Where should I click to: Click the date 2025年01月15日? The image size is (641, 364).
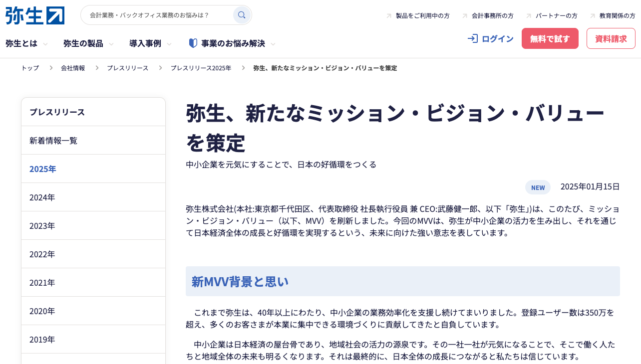[x=590, y=186]
